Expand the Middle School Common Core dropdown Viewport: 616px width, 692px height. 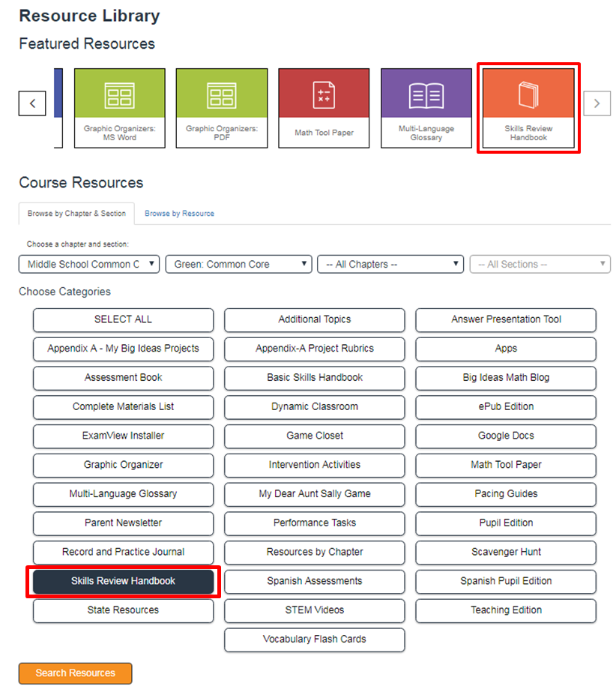pyautogui.click(x=89, y=264)
